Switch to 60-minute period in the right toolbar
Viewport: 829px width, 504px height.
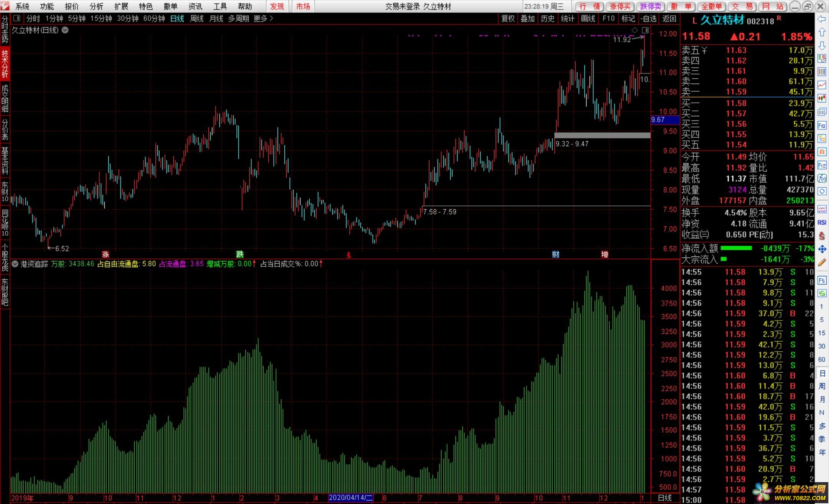click(x=822, y=360)
